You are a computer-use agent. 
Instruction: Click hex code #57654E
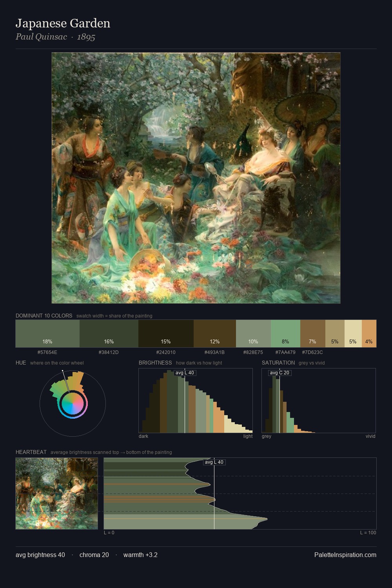click(47, 352)
